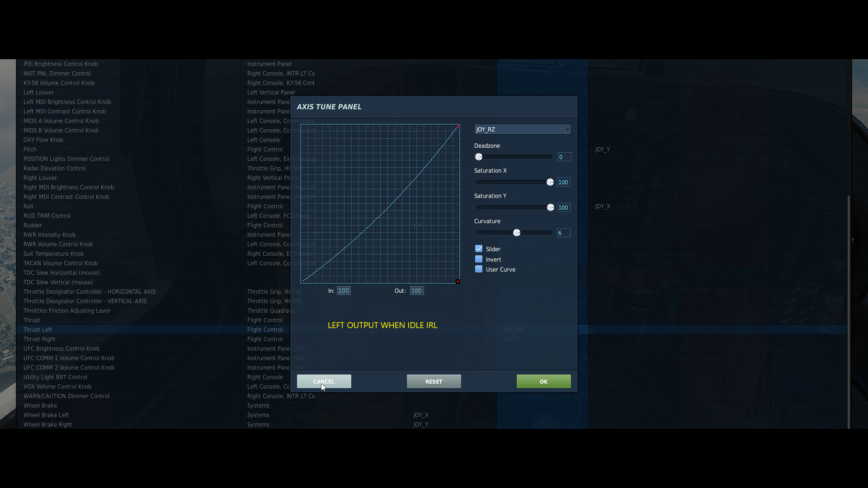This screenshot has width=868, height=488.
Task: Select the Roll axis row
Action: coord(431,206)
